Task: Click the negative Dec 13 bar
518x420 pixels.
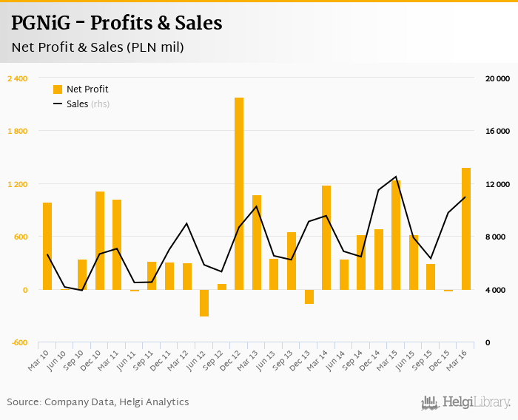Action: [309, 297]
